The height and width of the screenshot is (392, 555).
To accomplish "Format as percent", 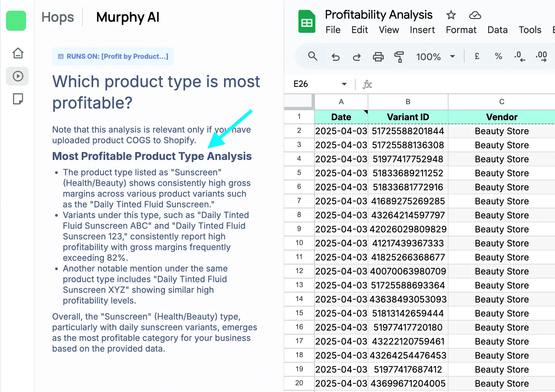I will click(499, 56).
